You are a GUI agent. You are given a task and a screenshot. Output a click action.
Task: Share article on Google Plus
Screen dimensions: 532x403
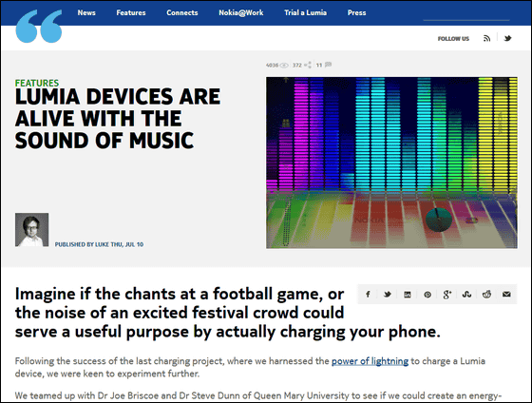click(x=447, y=295)
